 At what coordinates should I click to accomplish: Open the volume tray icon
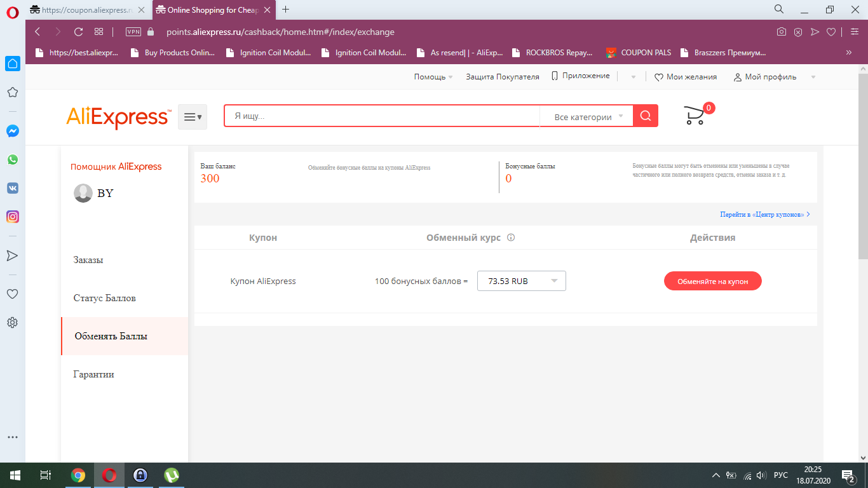click(x=762, y=475)
